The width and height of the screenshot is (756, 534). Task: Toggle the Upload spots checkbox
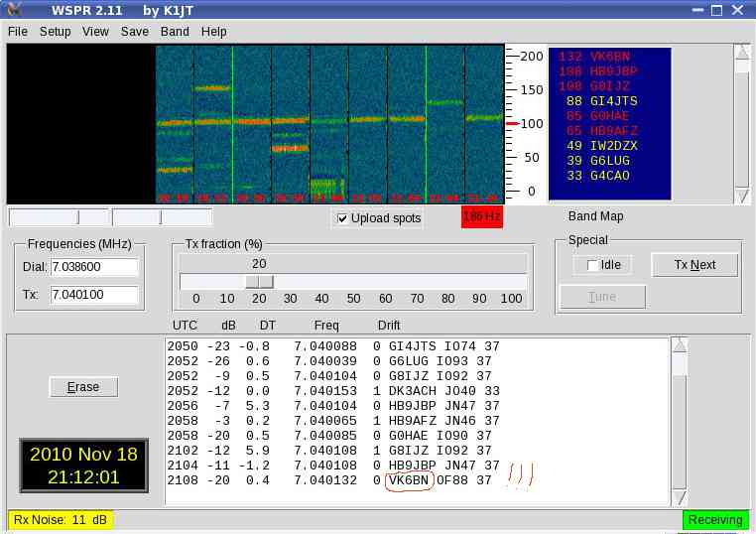click(x=342, y=218)
